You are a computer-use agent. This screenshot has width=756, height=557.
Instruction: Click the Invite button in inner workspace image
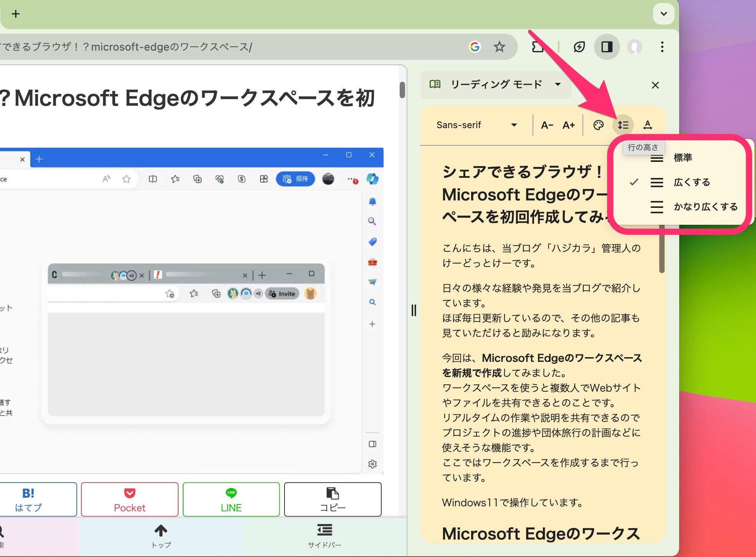(x=282, y=294)
